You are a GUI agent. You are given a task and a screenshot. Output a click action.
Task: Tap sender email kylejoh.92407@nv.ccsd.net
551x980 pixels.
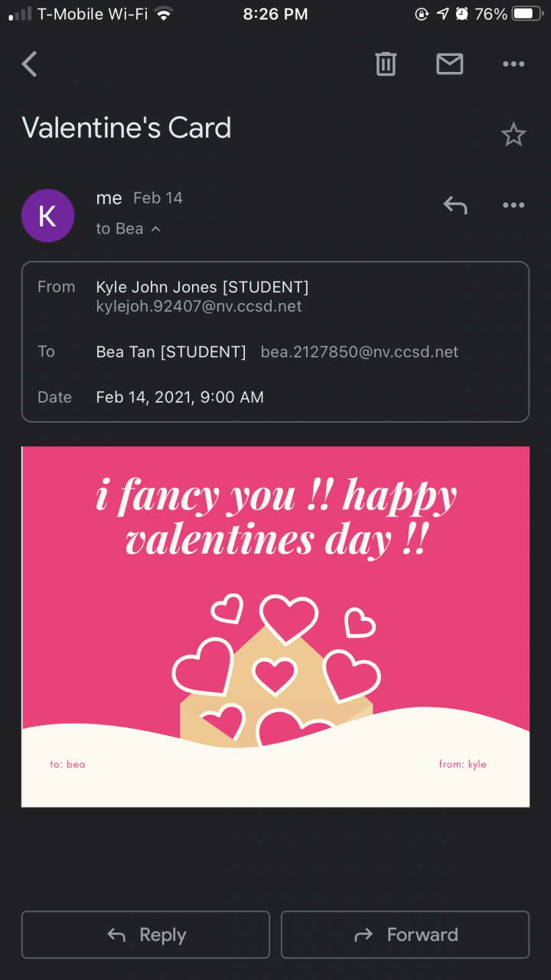click(199, 306)
